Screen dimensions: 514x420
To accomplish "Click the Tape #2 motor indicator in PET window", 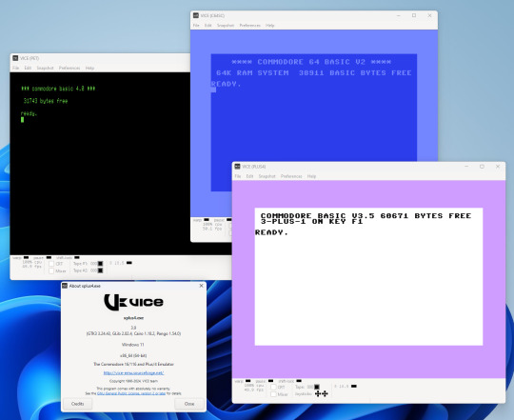I will point(100,270).
